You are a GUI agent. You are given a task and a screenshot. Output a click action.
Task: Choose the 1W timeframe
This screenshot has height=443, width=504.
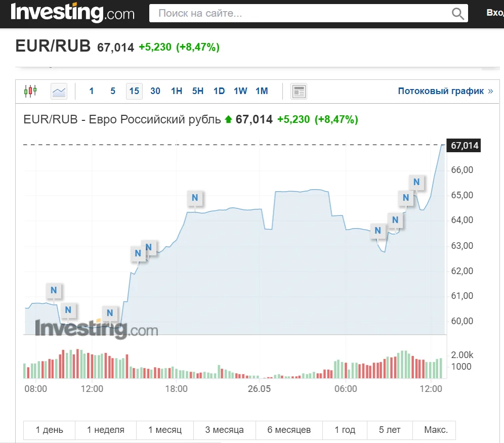[x=240, y=92]
